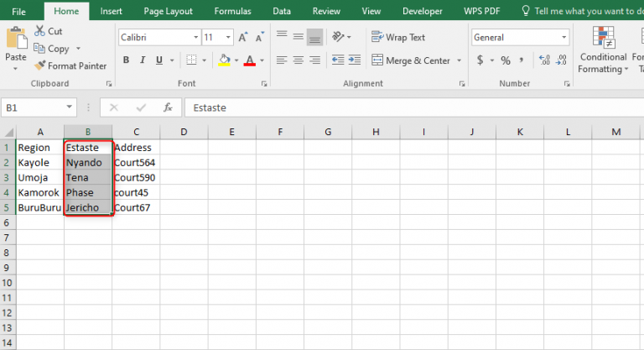Toggle Wrap Text on selection
Image resolution: width=644 pixels, height=350 pixels.
pyautogui.click(x=398, y=38)
